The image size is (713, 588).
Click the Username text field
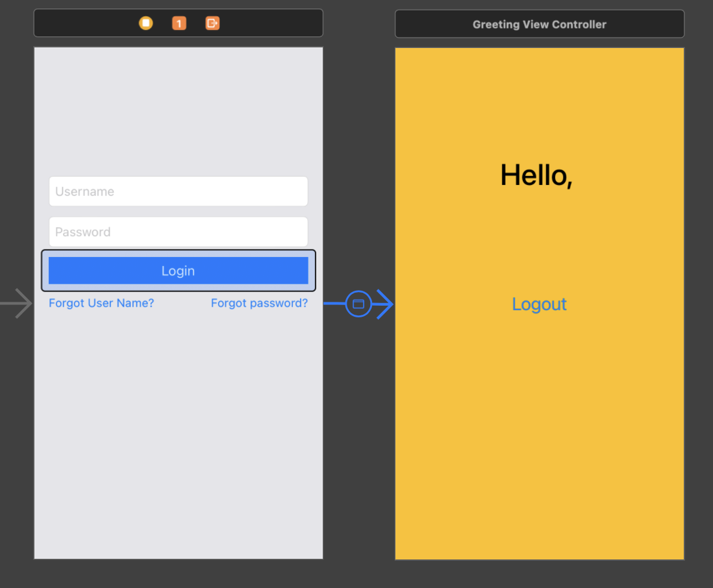click(x=178, y=191)
